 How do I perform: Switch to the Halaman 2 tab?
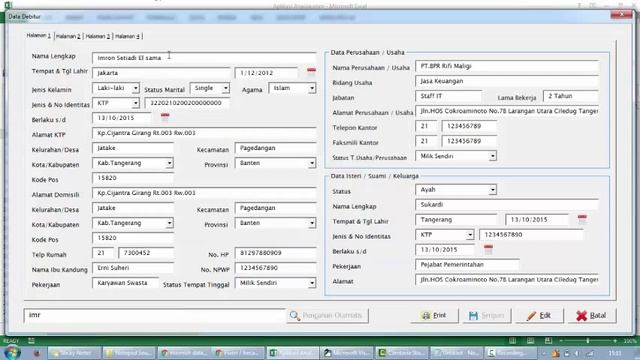coord(68,36)
